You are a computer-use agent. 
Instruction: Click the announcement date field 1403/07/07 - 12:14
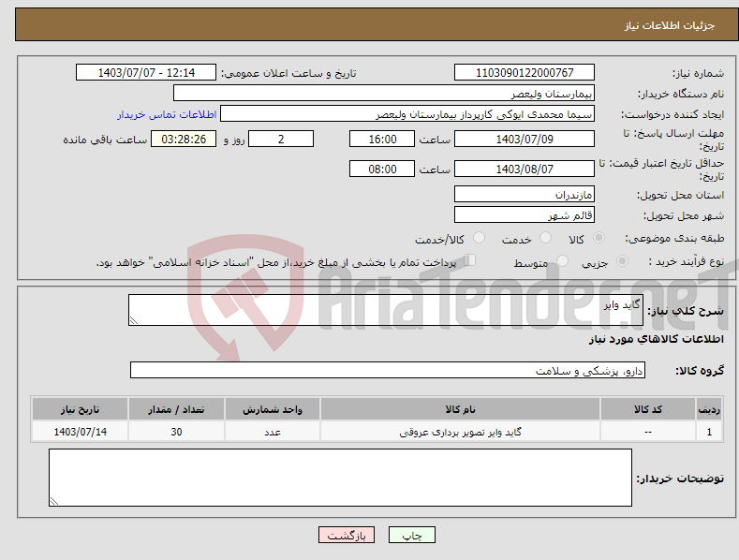(146, 73)
